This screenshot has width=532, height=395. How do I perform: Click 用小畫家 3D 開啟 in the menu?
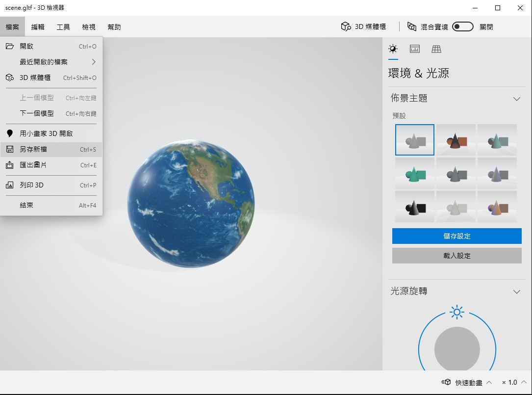click(46, 133)
